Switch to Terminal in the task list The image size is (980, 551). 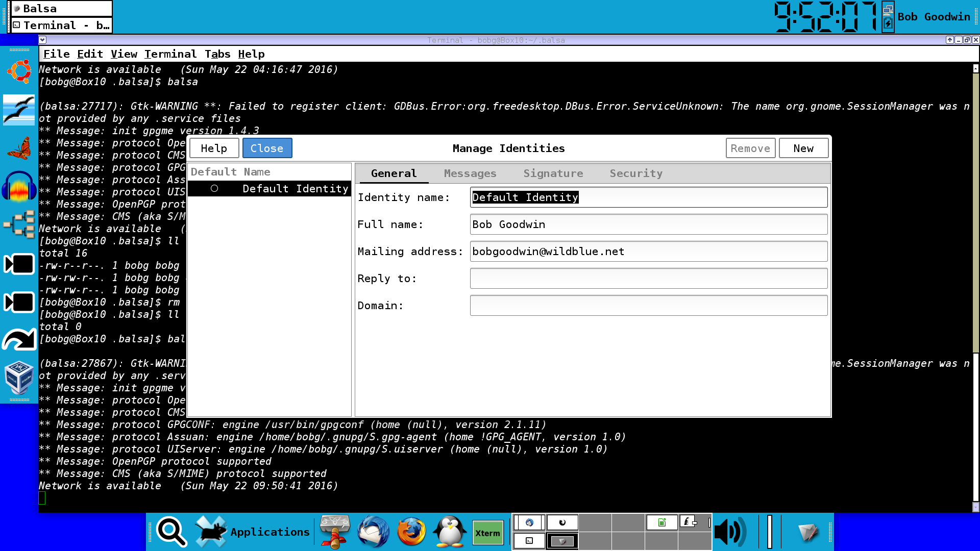click(61, 25)
